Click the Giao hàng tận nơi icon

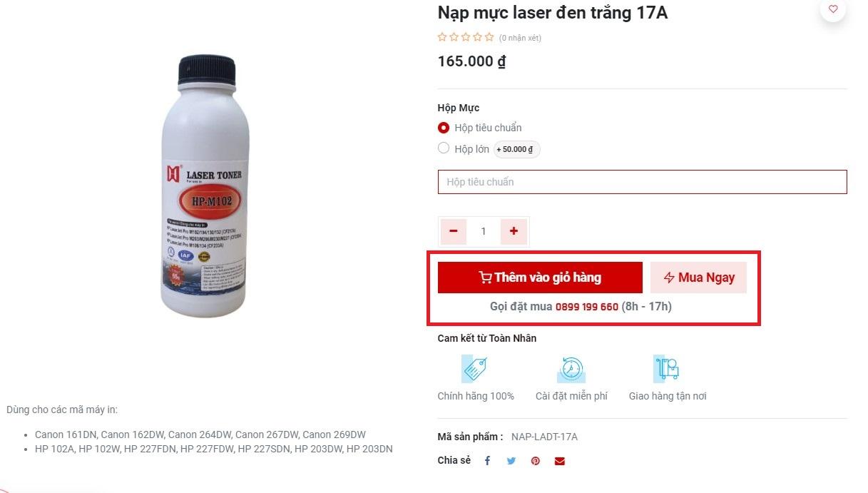(667, 369)
